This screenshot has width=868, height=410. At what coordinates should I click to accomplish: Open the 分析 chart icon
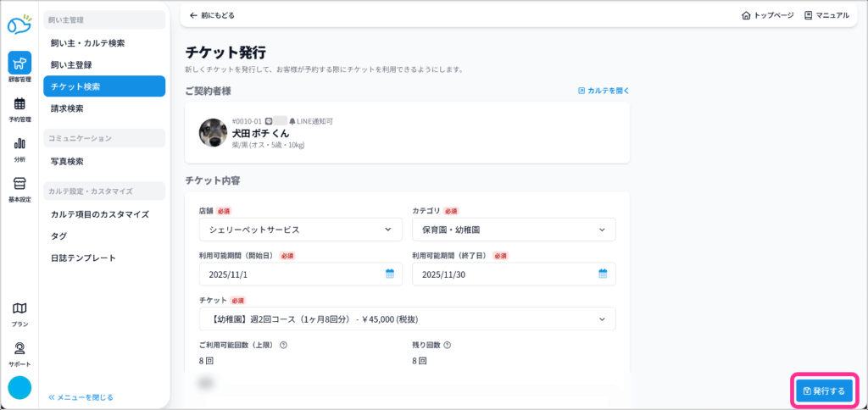(x=19, y=147)
